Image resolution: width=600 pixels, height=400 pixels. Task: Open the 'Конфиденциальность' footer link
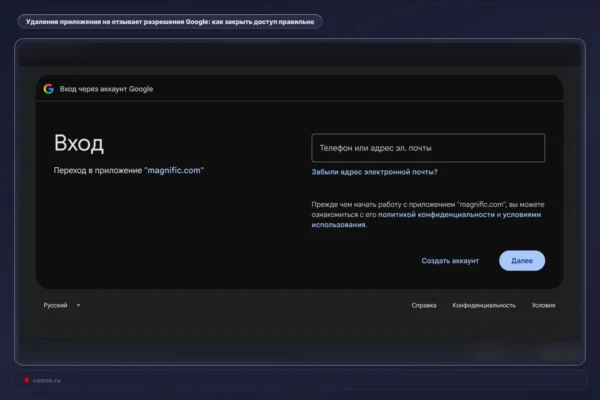[x=484, y=305]
